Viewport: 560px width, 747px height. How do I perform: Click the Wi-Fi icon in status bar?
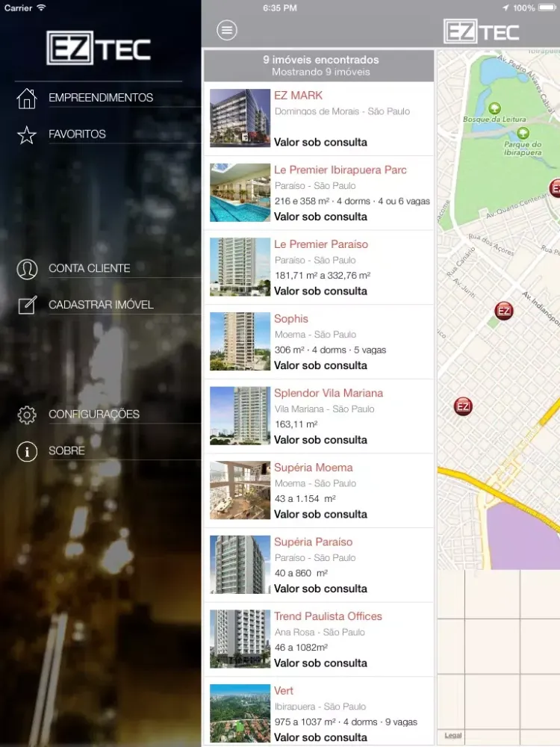pos(41,7)
